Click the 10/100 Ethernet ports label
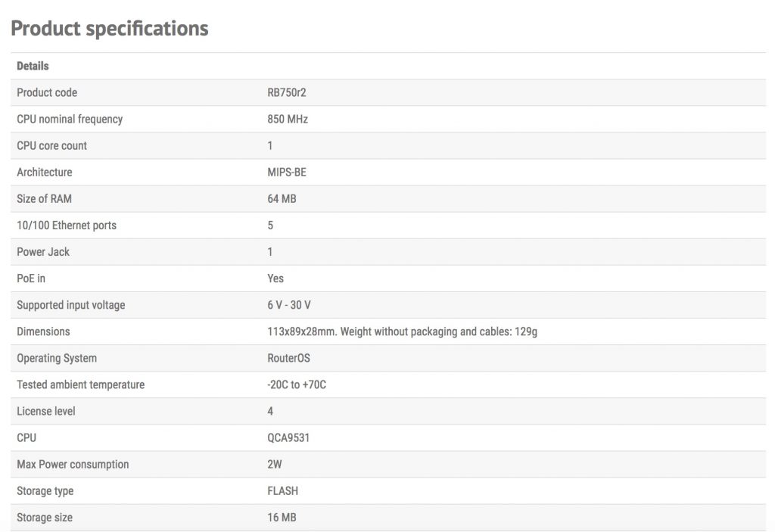Screen dimensions: 775x532 point(67,226)
